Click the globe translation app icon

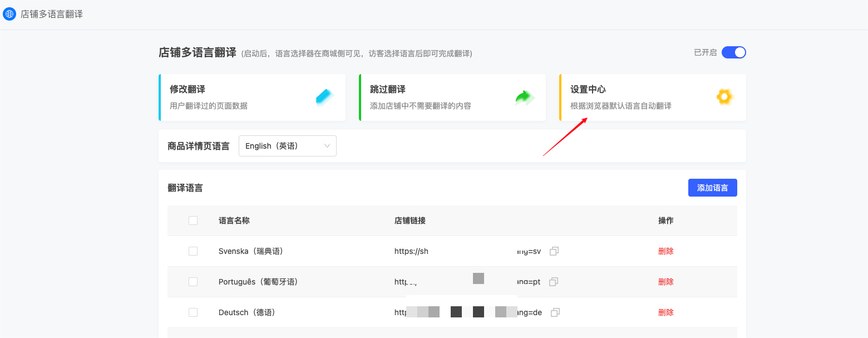pos(9,14)
